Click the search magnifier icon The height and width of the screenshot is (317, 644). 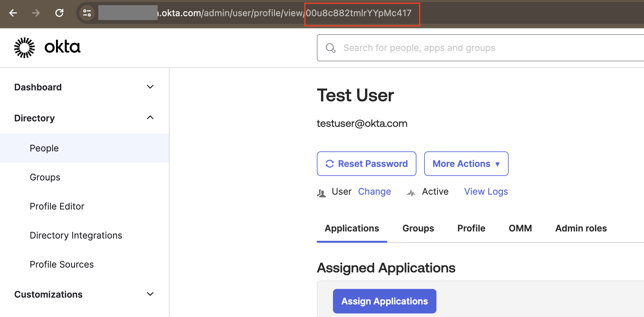click(x=330, y=48)
